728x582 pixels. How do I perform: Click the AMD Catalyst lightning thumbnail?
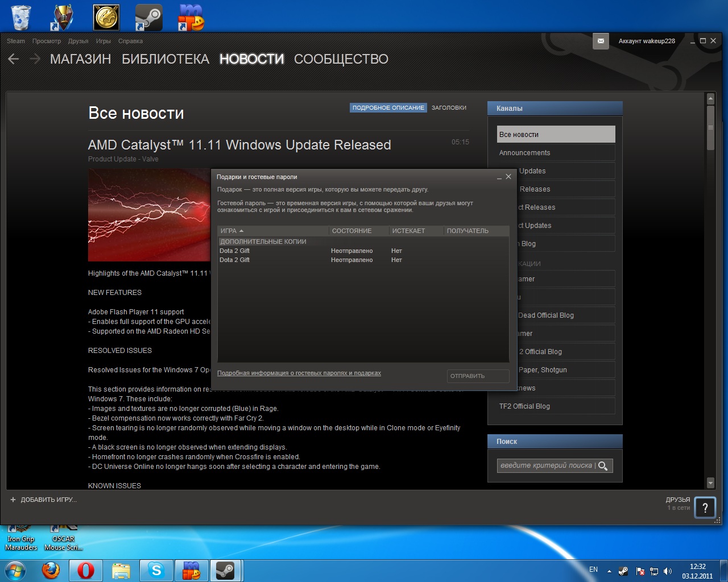(150, 215)
